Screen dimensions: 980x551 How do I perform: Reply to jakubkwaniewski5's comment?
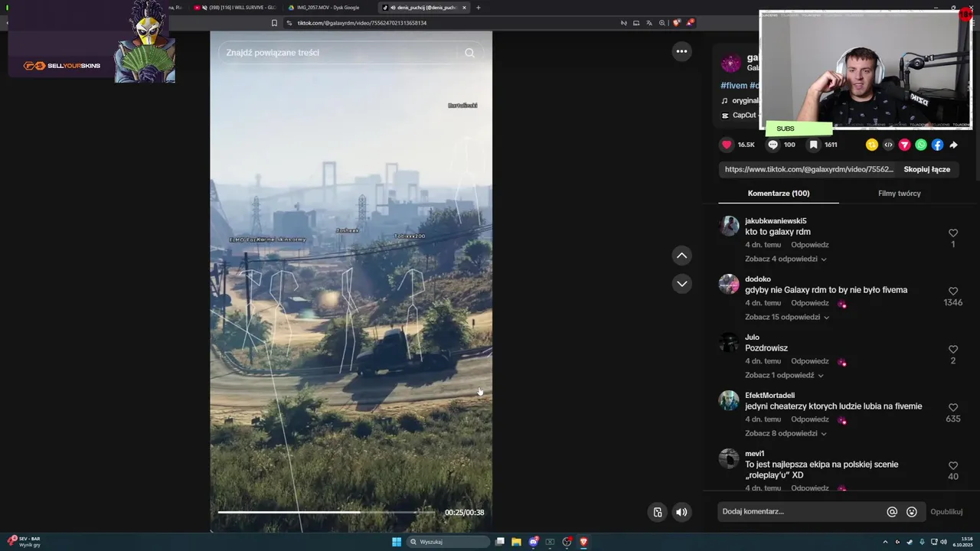pyautogui.click(x=810, y=245)
